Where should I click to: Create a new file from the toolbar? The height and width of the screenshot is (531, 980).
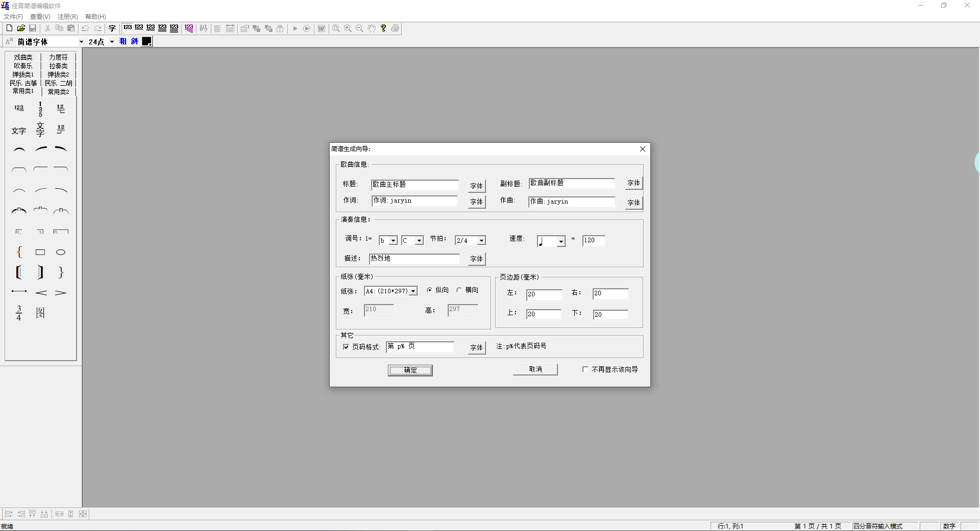(9, 29)
